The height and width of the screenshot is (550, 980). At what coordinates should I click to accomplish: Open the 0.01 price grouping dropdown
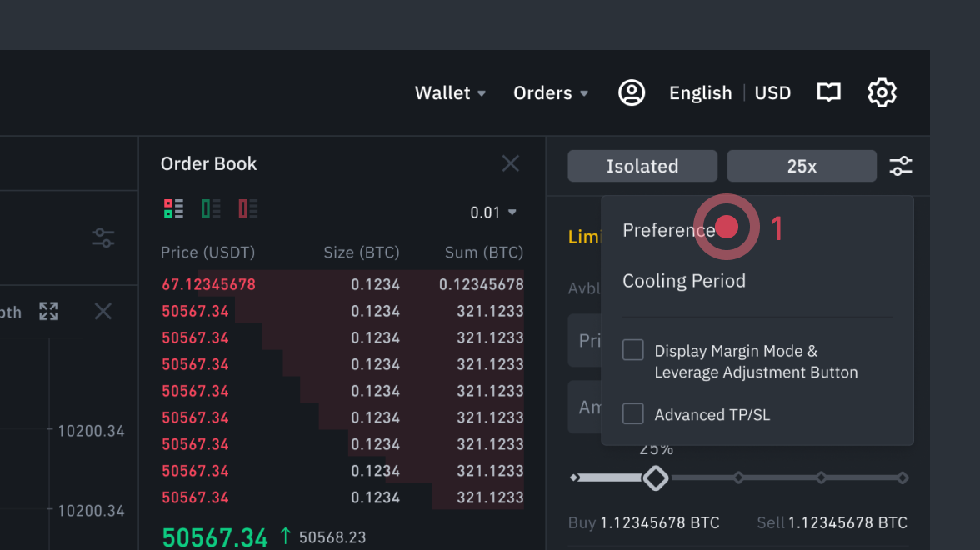click(493, 212)
